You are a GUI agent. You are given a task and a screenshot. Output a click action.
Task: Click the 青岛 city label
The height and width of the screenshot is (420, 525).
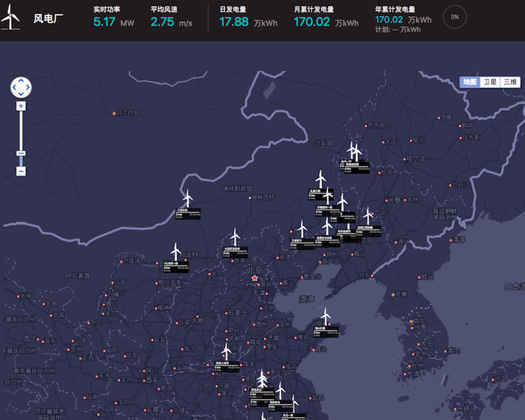pos(320,349)
